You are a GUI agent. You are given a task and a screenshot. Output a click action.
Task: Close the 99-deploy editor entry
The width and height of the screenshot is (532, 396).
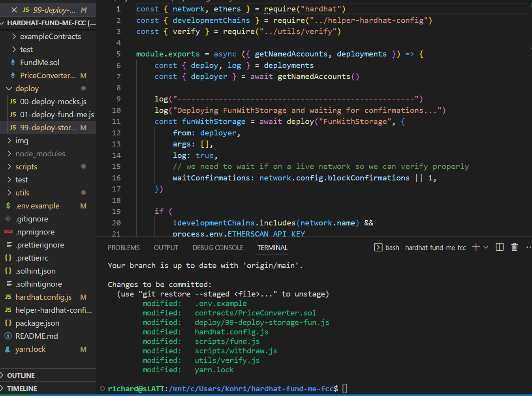tap(14, 10)
